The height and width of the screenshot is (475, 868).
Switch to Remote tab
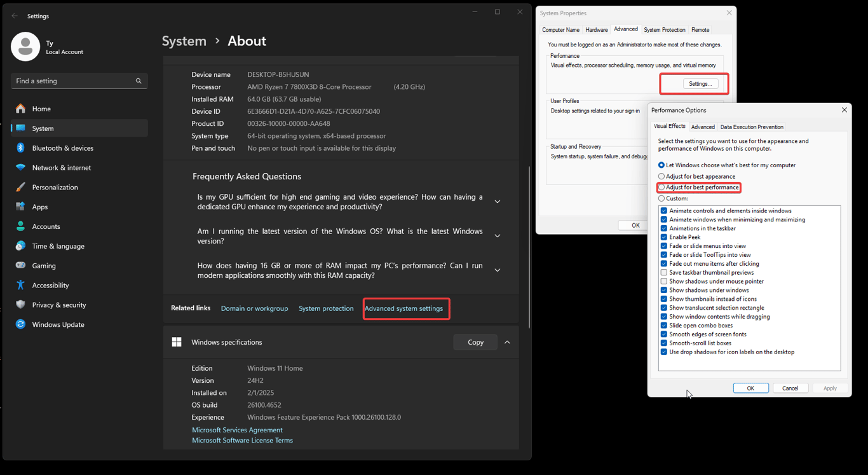700,30
